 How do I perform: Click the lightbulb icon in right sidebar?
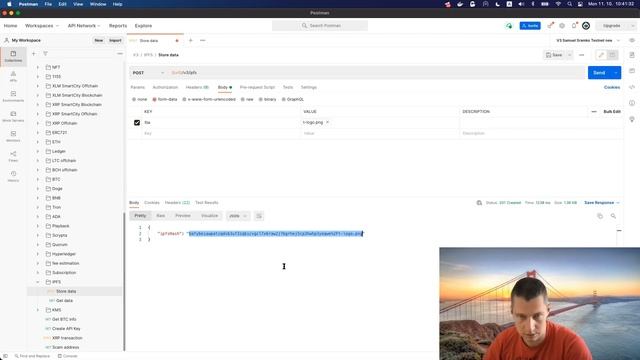[632, 119]
